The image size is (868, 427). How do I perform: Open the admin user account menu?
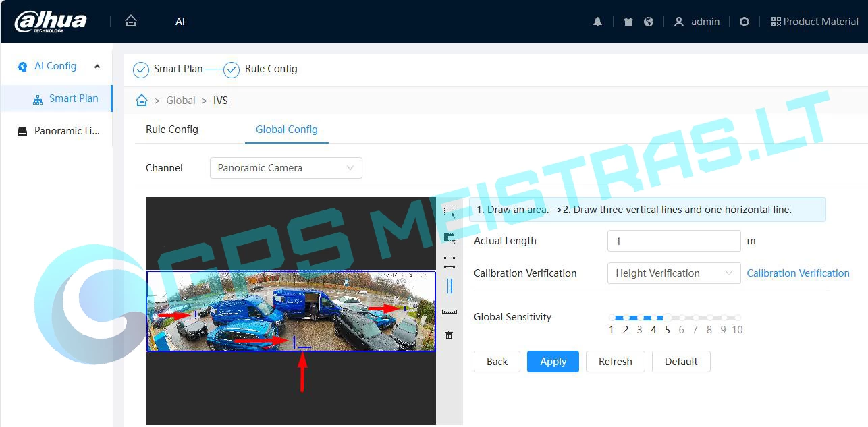(x=697, y=22)
